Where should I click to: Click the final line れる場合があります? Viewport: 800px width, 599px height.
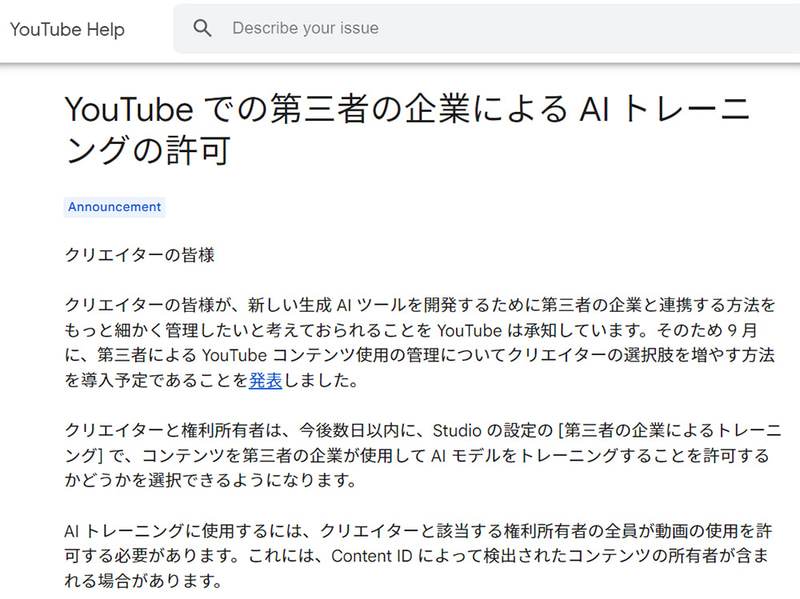click(142, 581)
